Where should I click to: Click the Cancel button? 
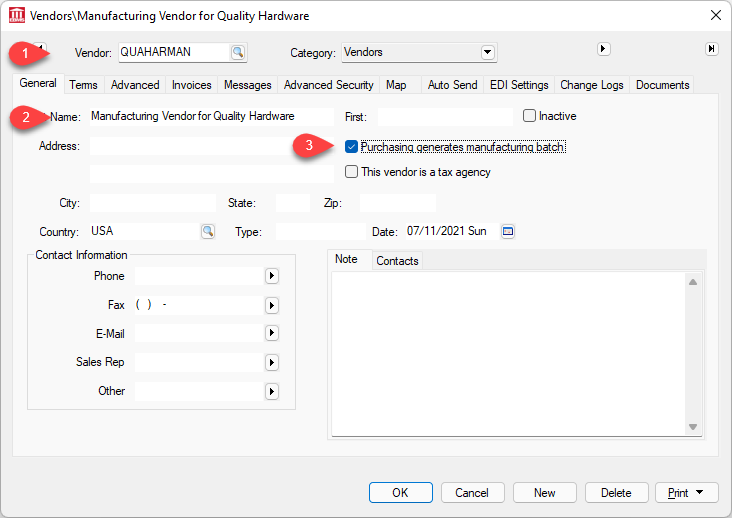pos(472,492)
